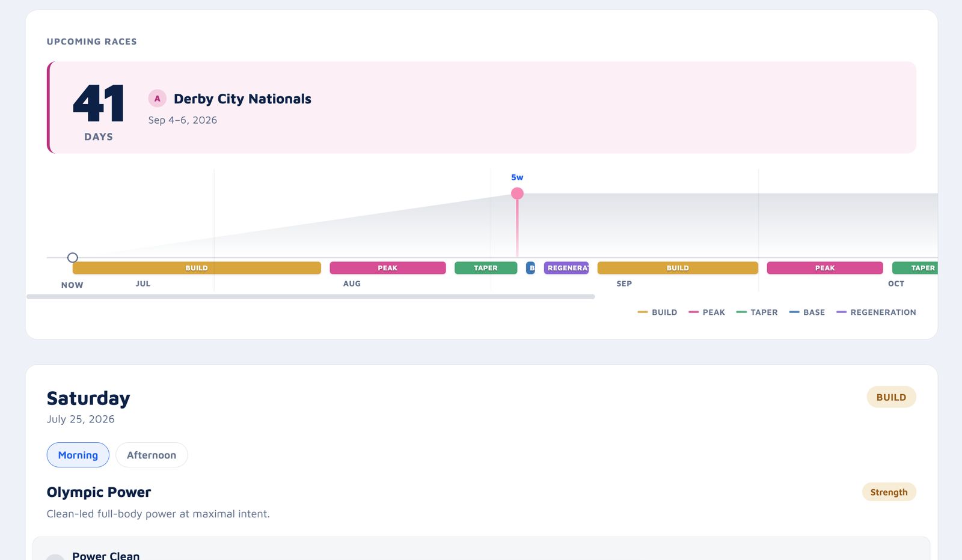Click the BASE legend entry

[807, 312]
